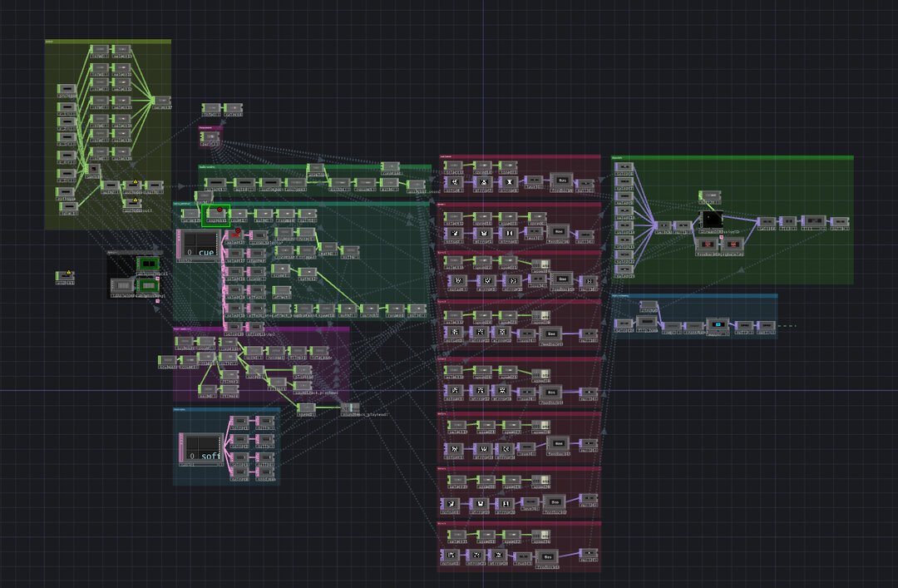This screenshot has height=588, width=898.
Task: Click the olive annotation's title bar
Action: [108, 41]
